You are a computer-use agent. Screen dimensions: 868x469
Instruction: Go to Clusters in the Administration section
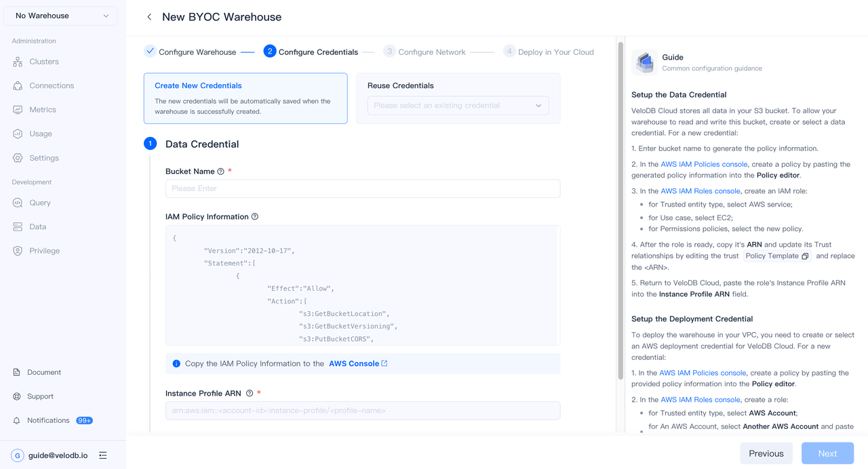point(43,62)
